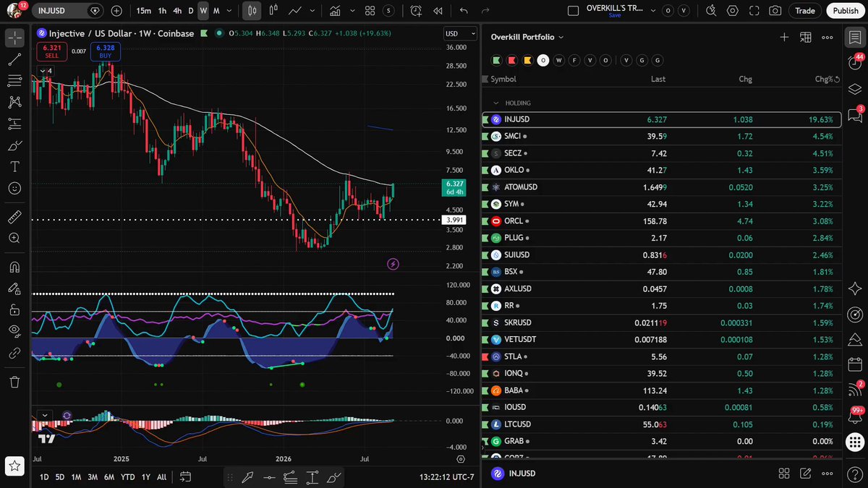The image size is (868, 488).
Task: Select the trend line drawing tool
Action: [x=14, y=60]
